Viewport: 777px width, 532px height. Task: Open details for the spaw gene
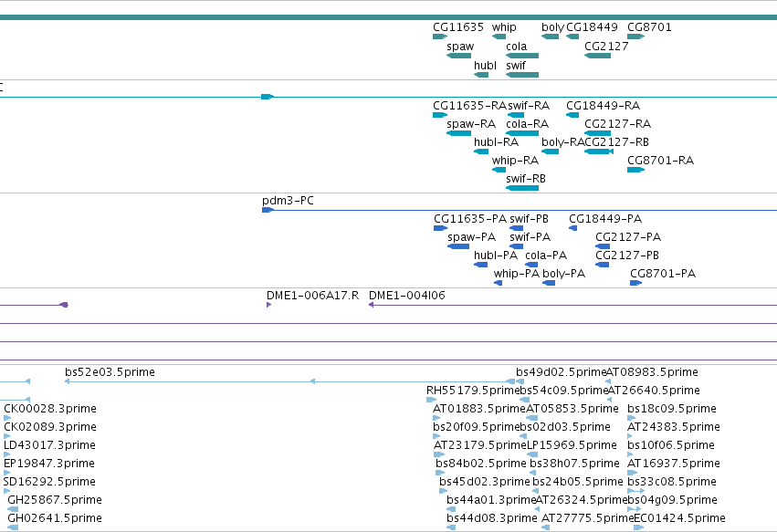coord(459,56)
